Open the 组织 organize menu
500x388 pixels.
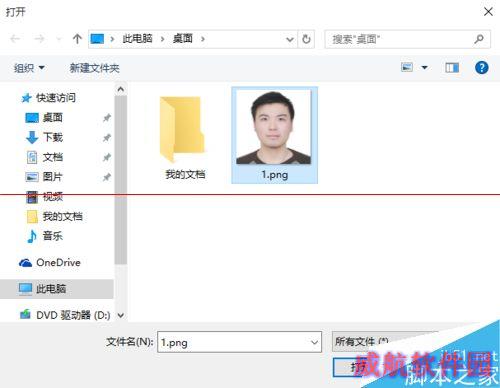click(29, 68)
